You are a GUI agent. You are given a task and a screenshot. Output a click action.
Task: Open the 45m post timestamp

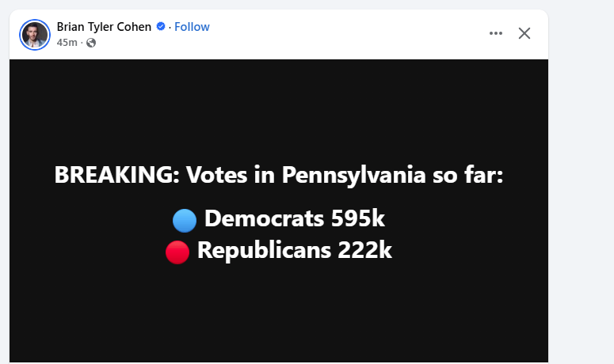tap(67, 43)
